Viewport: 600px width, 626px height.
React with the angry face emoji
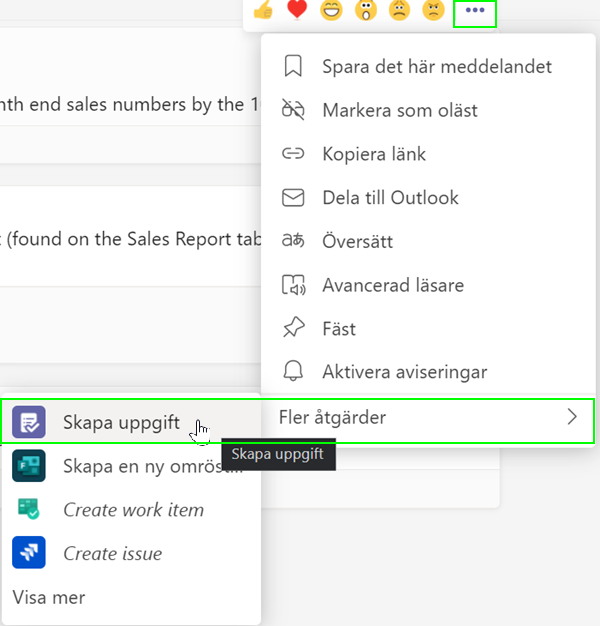click(x=434, y=9)
